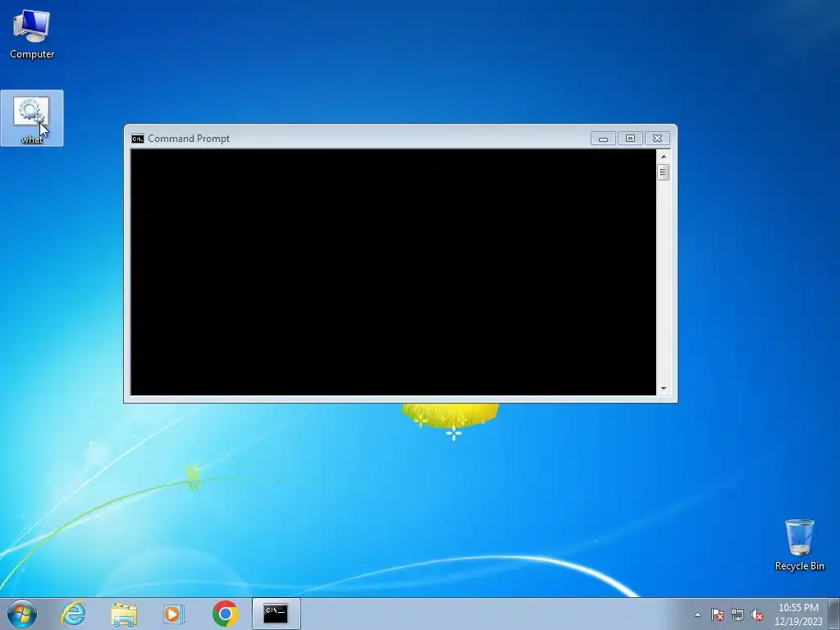Click the Command Prompt scrollbar up arrow
Image resolution: width=840 pixels, height=630 pixels.
[663, 157]
